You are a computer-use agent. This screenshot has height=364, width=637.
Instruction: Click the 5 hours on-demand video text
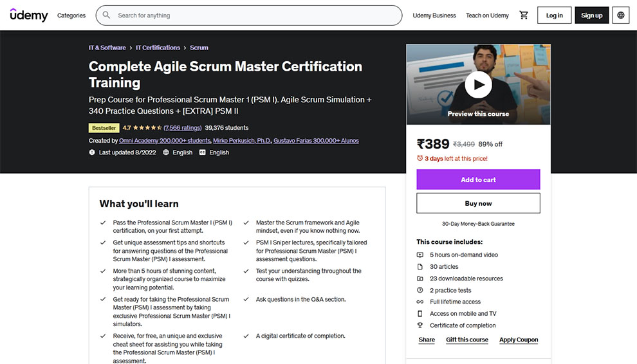pyautogui.click(x=464, y=255)
